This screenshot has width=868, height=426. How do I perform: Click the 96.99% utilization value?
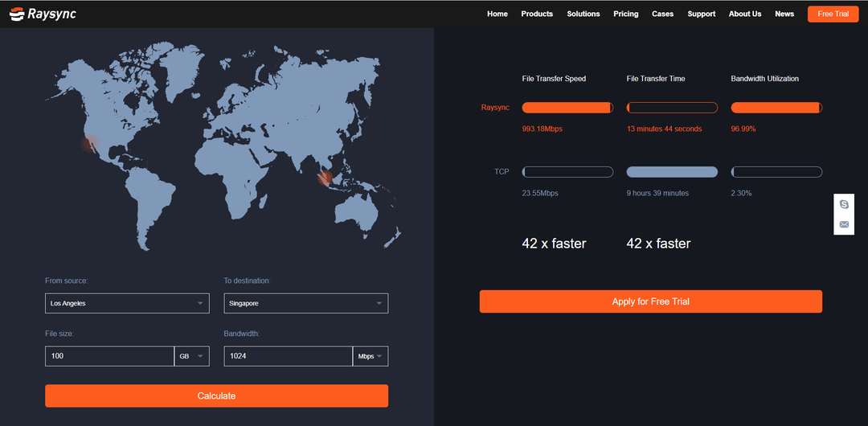pyautogui.click(x=743, y=129)
